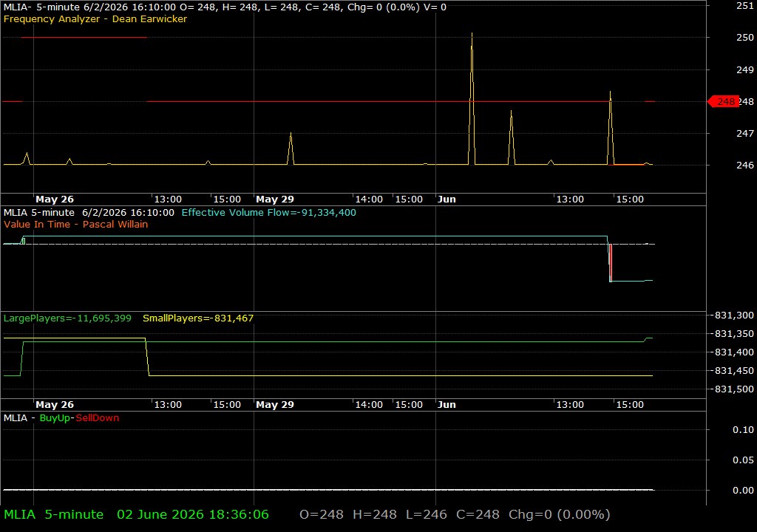Click the red 'SellDown' legend label
This screenshot has height=532, width=757.
(97, 418)
